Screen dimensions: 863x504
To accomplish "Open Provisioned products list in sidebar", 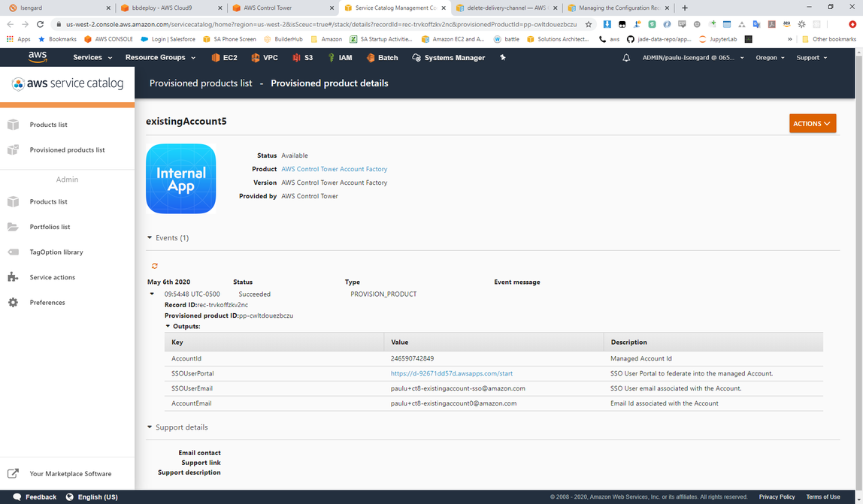I will click(x=67, y=149).
